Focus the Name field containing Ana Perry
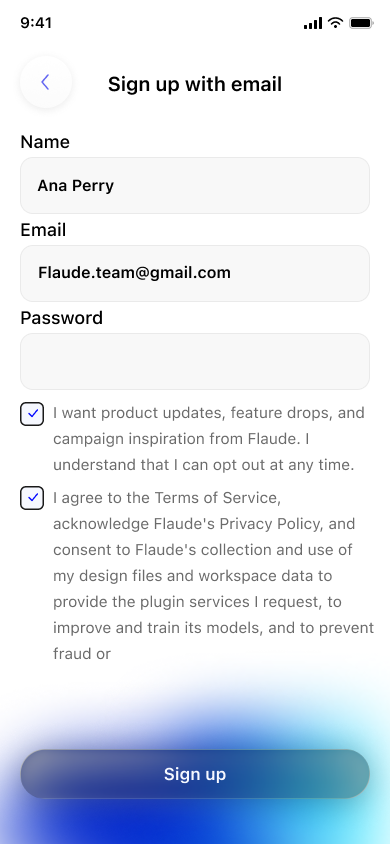Screen dimensions: 390x844 (x=195, y=186)
